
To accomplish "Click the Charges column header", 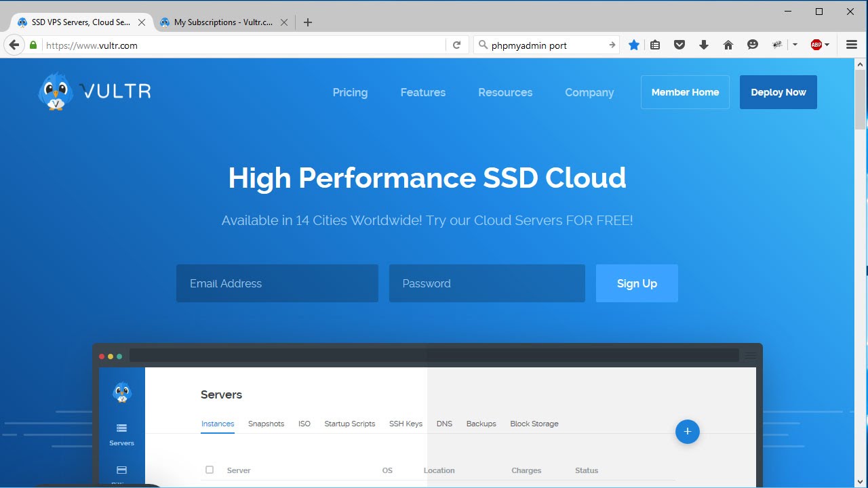I will tap(526, 470).
